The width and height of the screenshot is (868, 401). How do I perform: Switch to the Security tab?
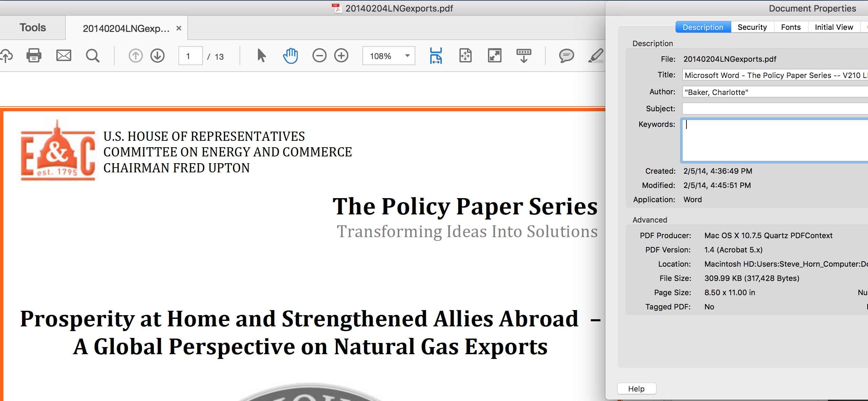click(x=752, y=27)
